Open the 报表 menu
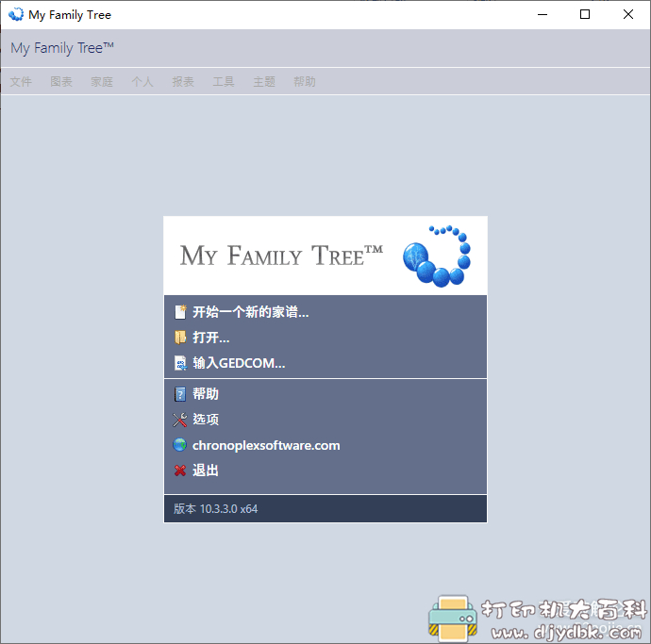Screen dimensions: 651x644 tap(183, 82)
